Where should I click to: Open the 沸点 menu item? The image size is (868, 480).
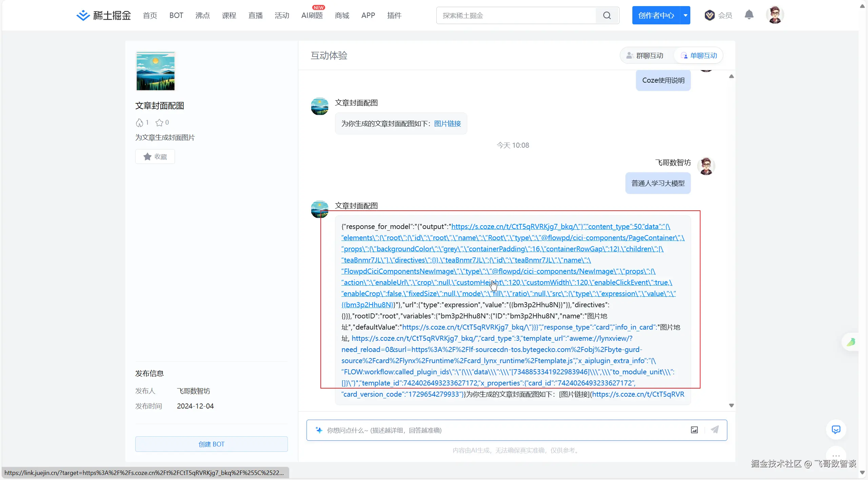click(202, 15)
